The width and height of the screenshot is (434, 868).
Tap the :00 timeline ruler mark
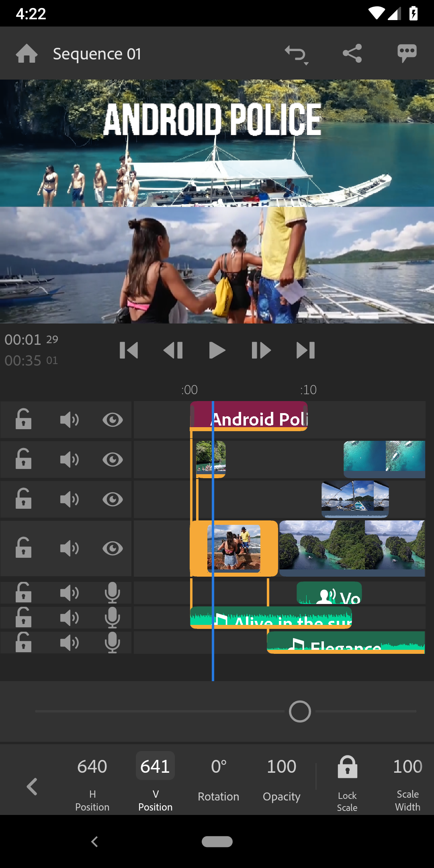189,390
